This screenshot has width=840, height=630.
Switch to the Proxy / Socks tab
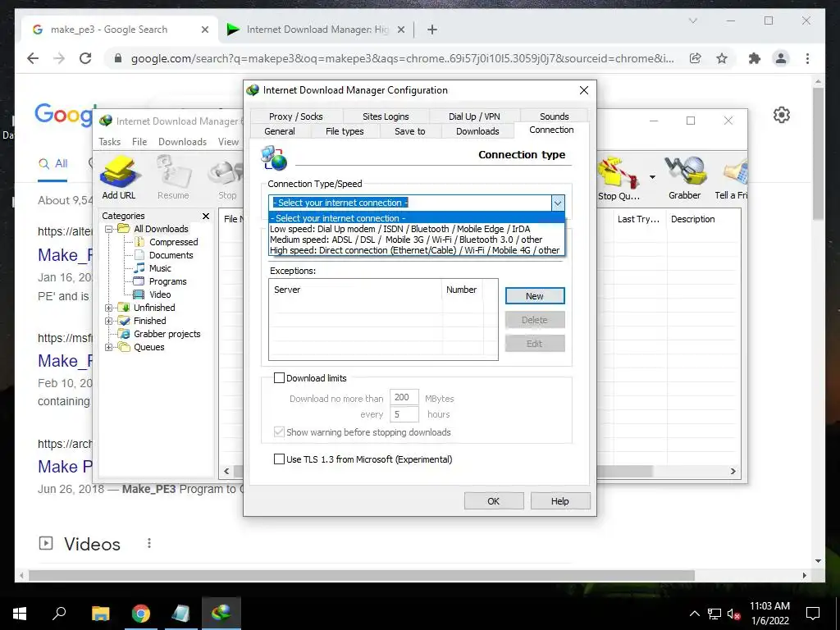[295, 116]
